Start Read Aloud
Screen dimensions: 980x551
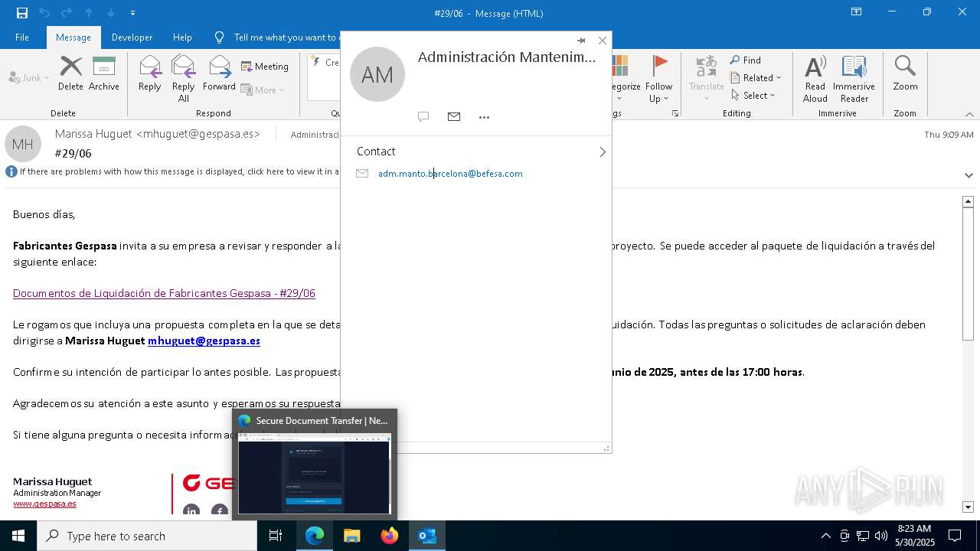(815, 78)
